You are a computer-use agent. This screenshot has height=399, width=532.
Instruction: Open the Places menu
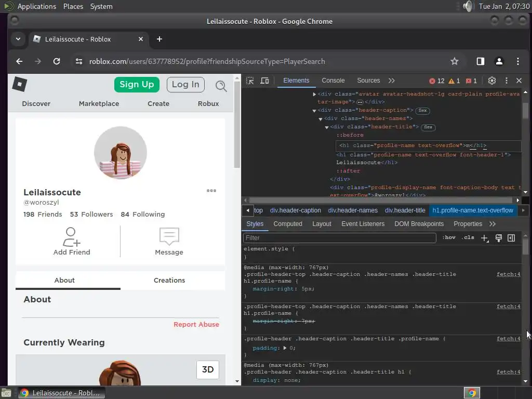pyautogui.click(x=73, y=6)
